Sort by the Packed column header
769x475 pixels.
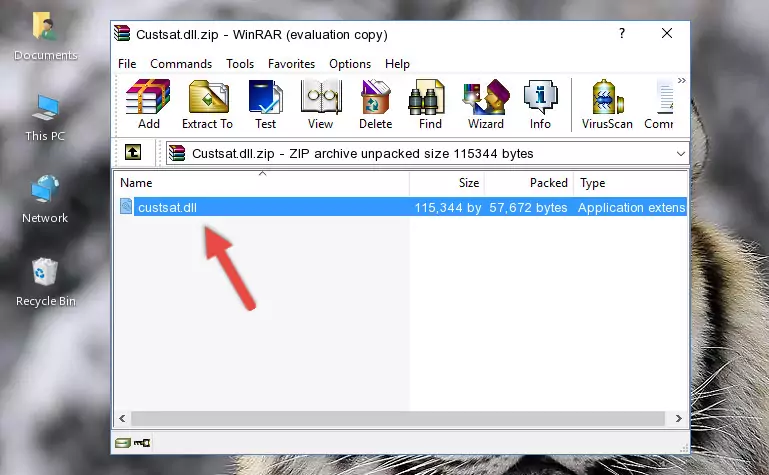(x=529, y=183)
